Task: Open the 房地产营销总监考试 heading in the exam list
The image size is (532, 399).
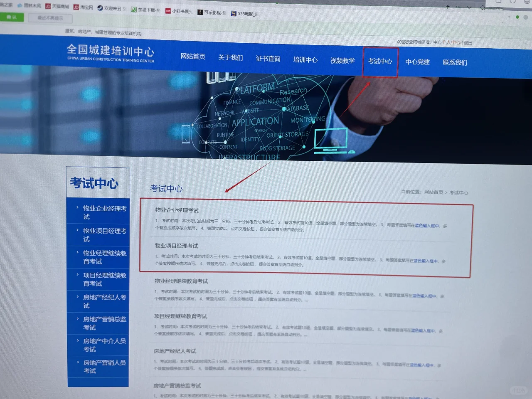Action: click(177, 386)
